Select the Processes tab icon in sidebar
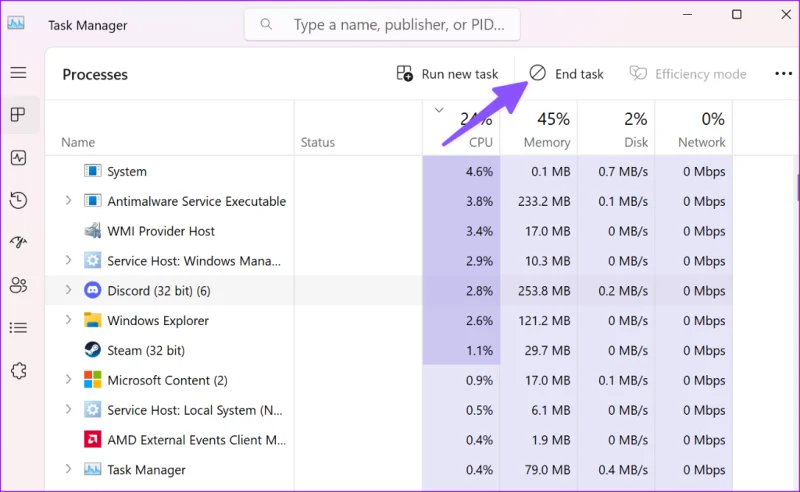 [x=18, y=114]
